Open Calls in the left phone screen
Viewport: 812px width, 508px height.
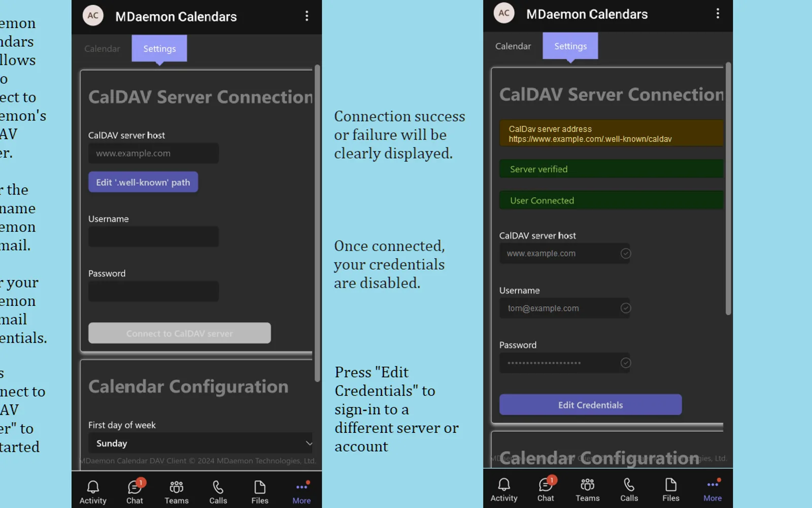click(218, 492)
